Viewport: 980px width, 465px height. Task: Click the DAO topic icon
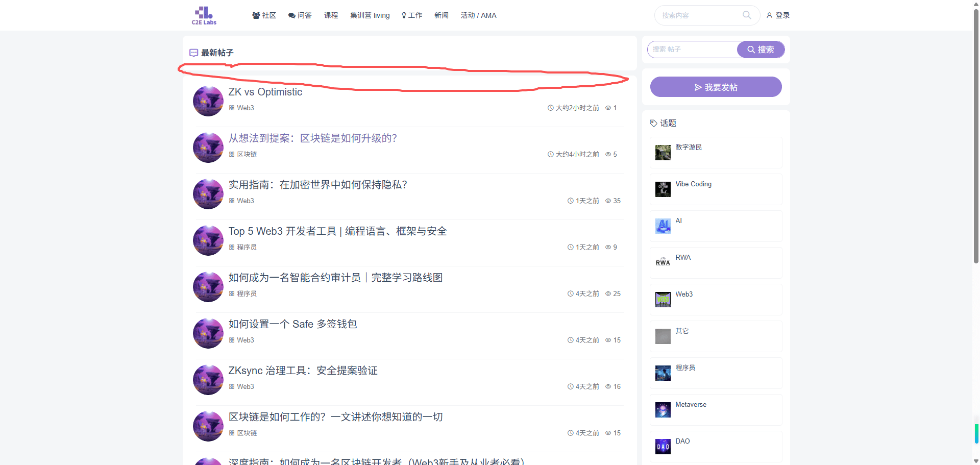(663, 447)
